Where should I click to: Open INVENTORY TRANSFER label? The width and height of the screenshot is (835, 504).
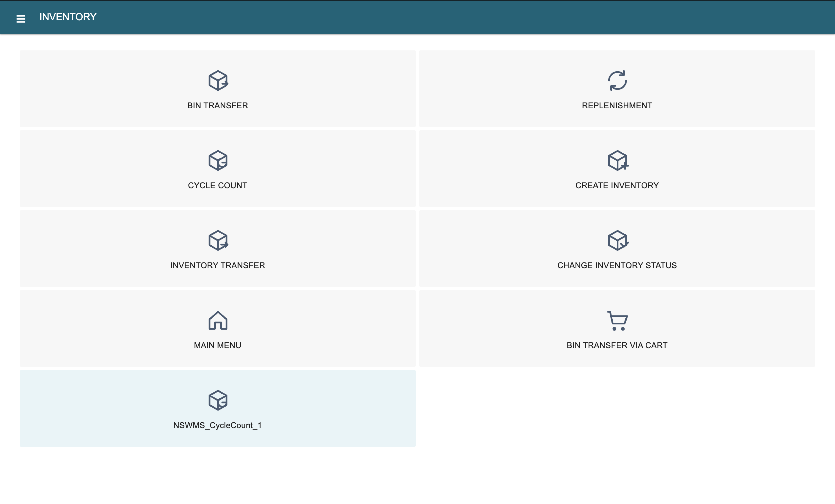click(x=217, y=265)
